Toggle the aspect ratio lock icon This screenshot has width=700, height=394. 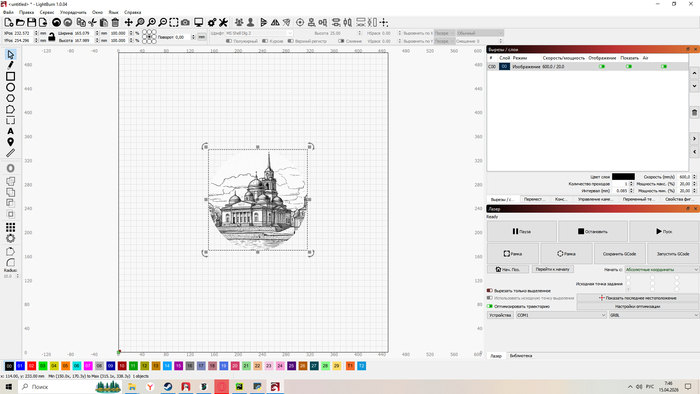click(51, 37)
